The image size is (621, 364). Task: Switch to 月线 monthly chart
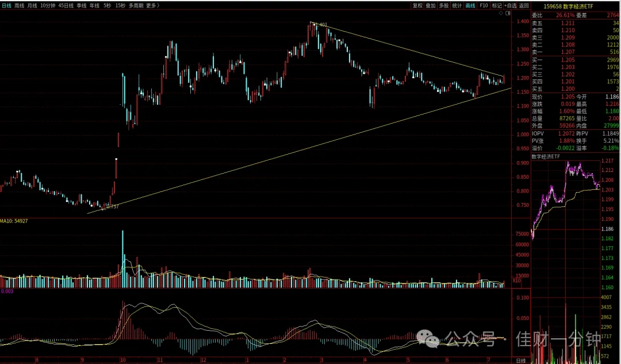32,6
